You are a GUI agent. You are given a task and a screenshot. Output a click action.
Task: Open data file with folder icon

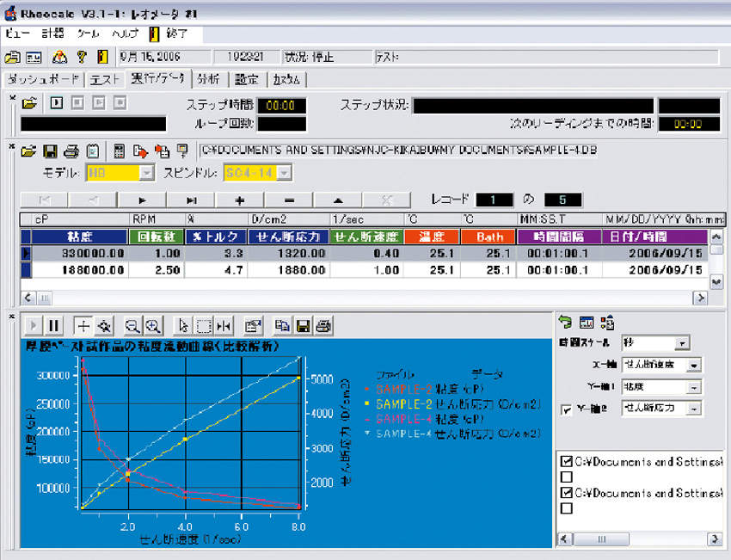pos(28,151)
